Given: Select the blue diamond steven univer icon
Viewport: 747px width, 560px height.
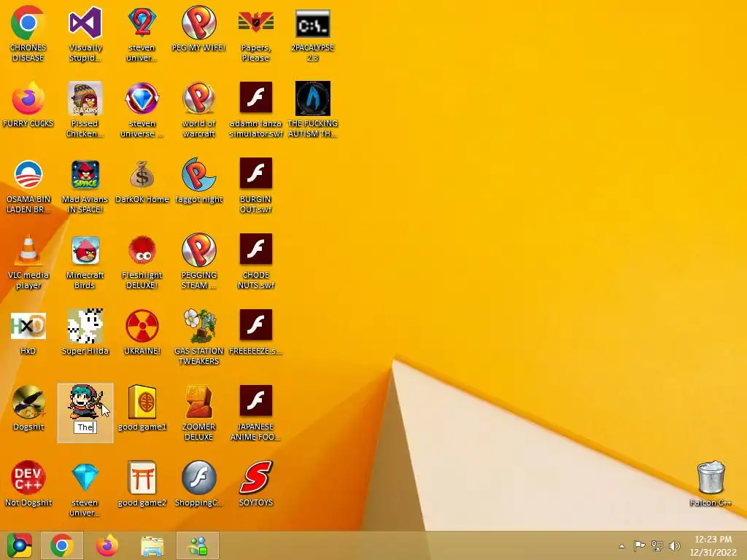Looking at the screenshot, I should (85, 477).
